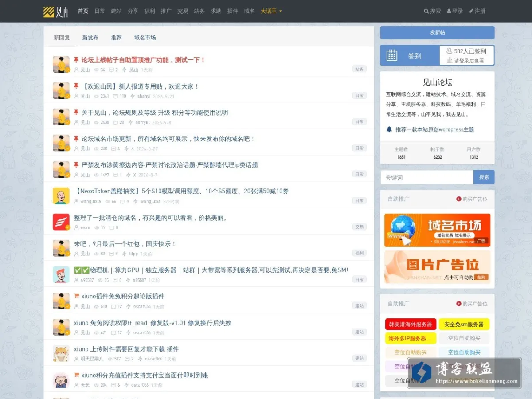This screenshot has width=532, height=399.
Task: Click the second 购买广告位 link
Action: click(472, 304)
